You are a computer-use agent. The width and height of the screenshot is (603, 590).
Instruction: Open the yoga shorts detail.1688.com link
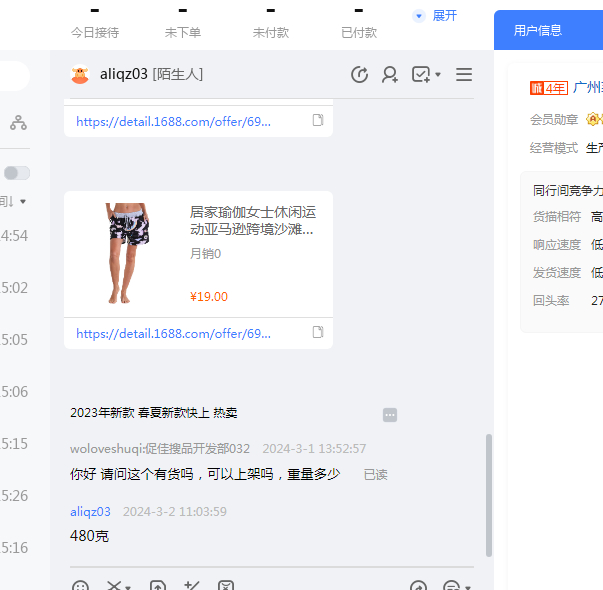tap(173, 333)
